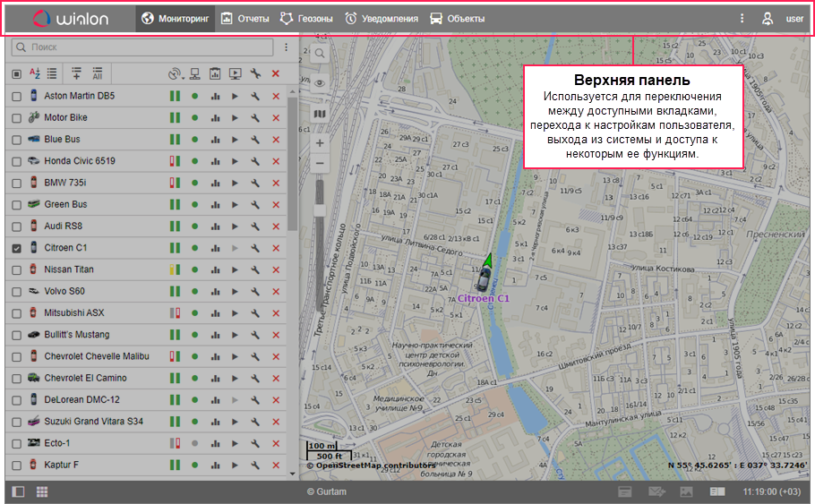
Task: Switch unit list view mode icon
Action: [52, 73]
